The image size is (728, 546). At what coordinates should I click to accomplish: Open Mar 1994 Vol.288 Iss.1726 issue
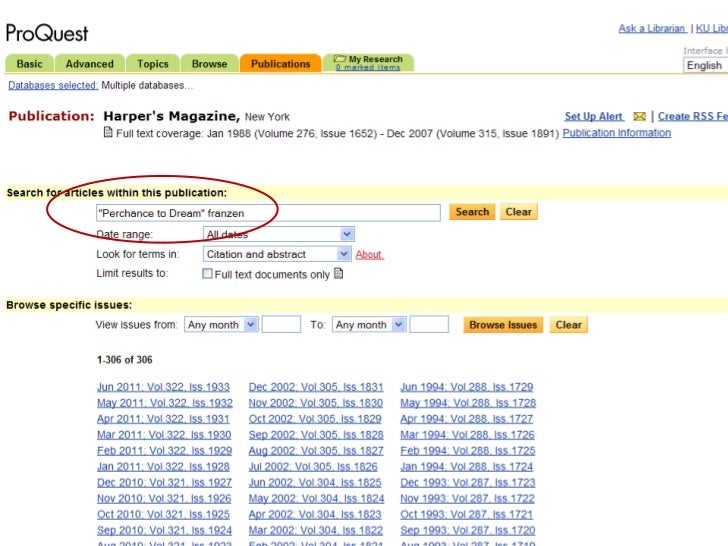click(468, 435)
